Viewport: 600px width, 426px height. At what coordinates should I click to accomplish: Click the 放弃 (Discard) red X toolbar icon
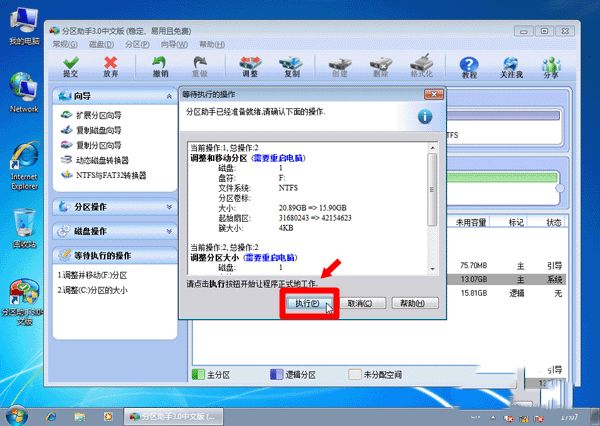(111, 67)
